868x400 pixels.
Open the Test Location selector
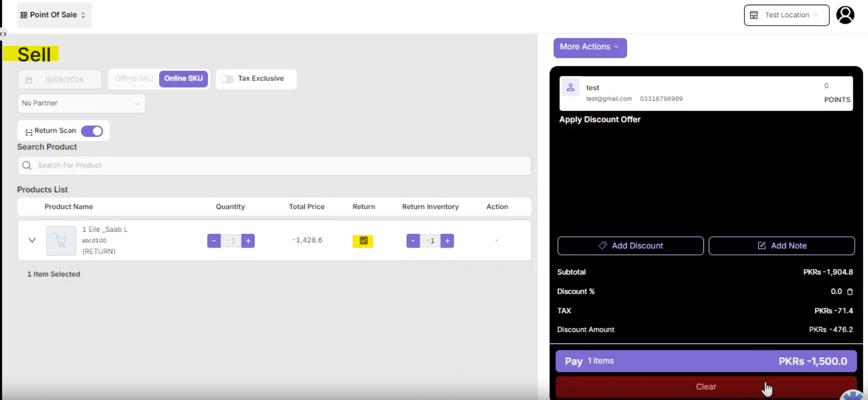(786, 15)
